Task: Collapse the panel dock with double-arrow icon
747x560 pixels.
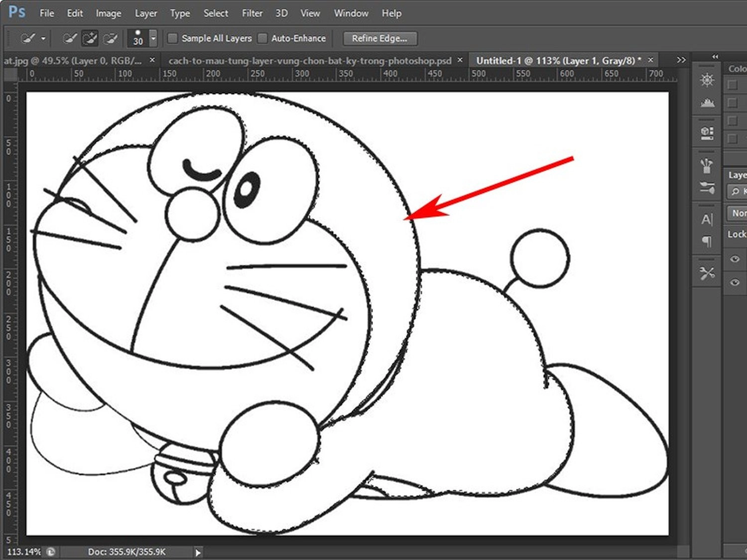Action: coord(715,56)
